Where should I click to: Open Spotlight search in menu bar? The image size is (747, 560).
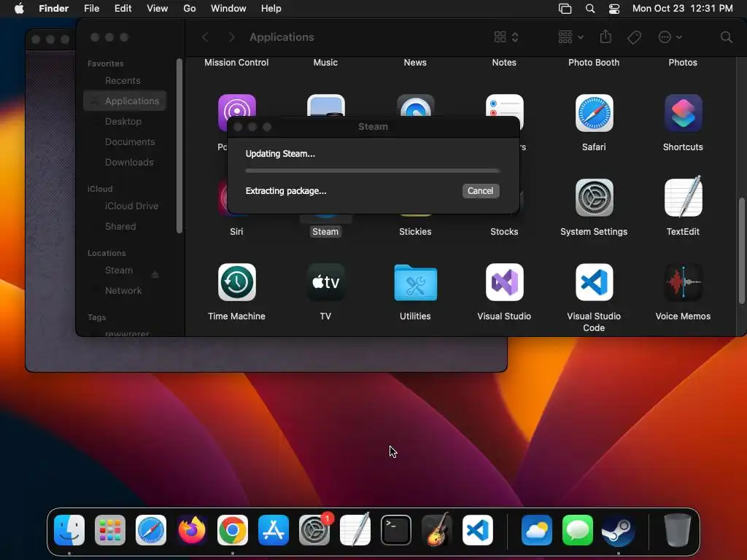pyautogui.click(x=589, y=9)
